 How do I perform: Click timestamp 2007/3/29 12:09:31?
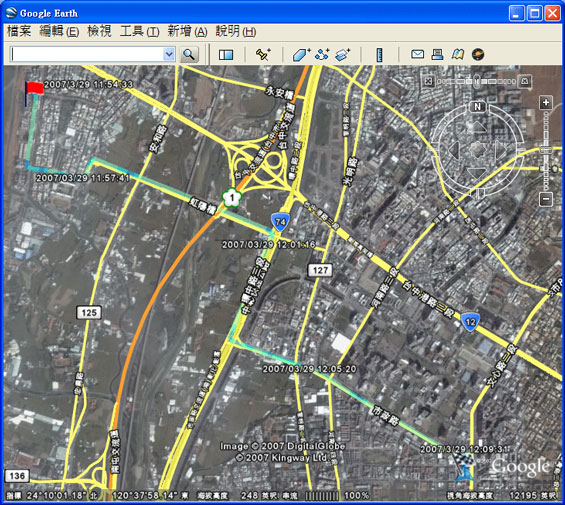[x=465, y=449]
